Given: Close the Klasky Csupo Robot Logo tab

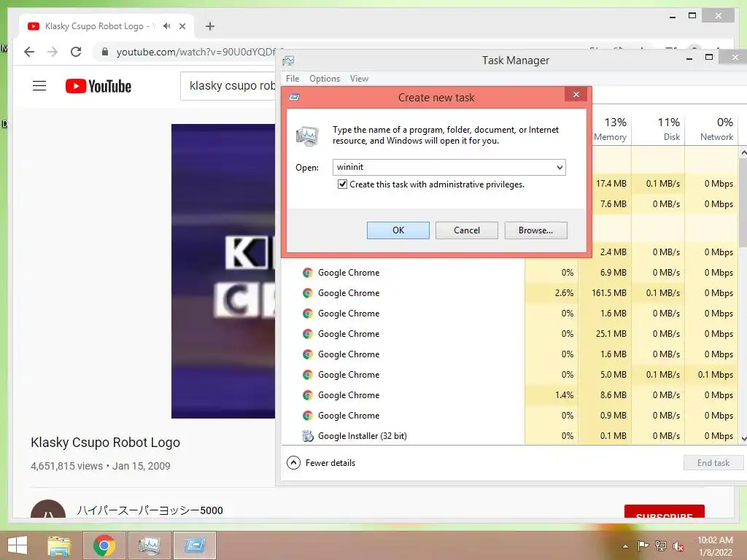Looking at the screenshot, I should [182, 26].
